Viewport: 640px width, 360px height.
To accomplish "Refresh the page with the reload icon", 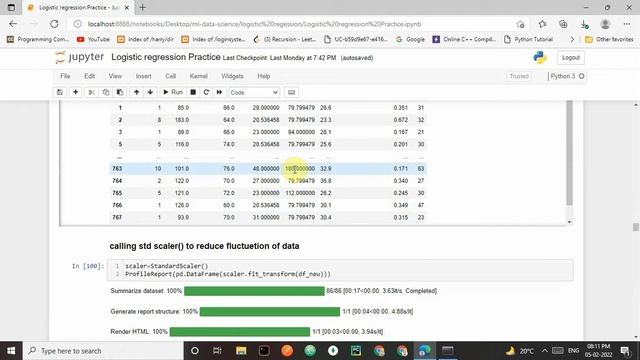I will point(54,24).
